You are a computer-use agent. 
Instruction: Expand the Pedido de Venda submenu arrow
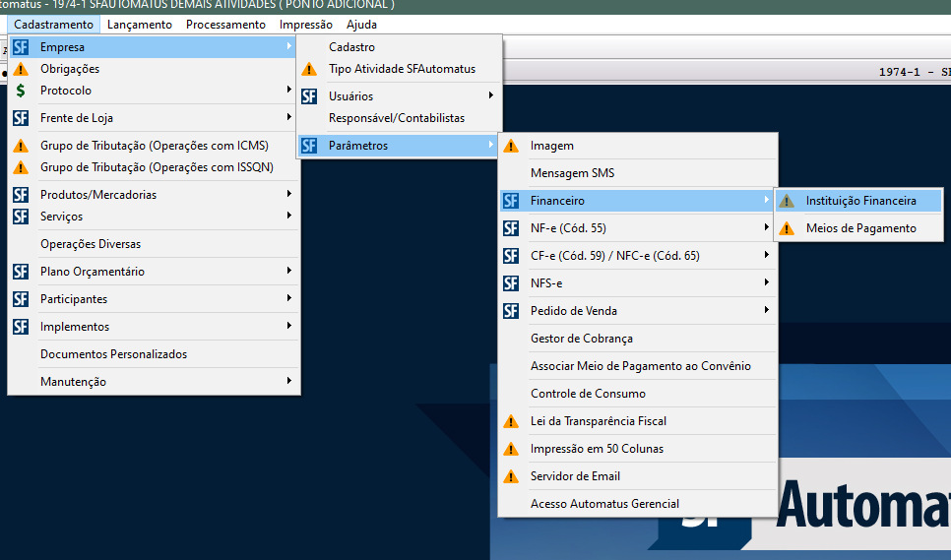pos(767,311)
